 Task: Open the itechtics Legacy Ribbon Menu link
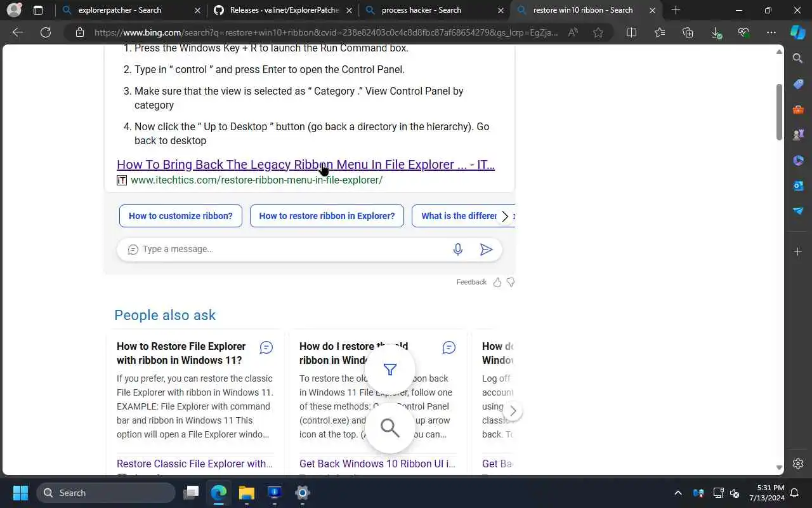[x=306, y=164]
